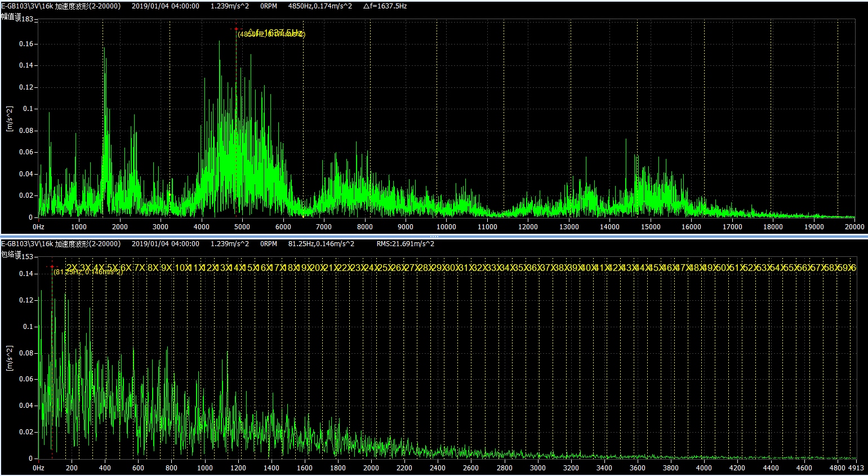Click the lower chart [m/s^2] Y-axis label
This screenshot has height=476, width=868.
10,358
